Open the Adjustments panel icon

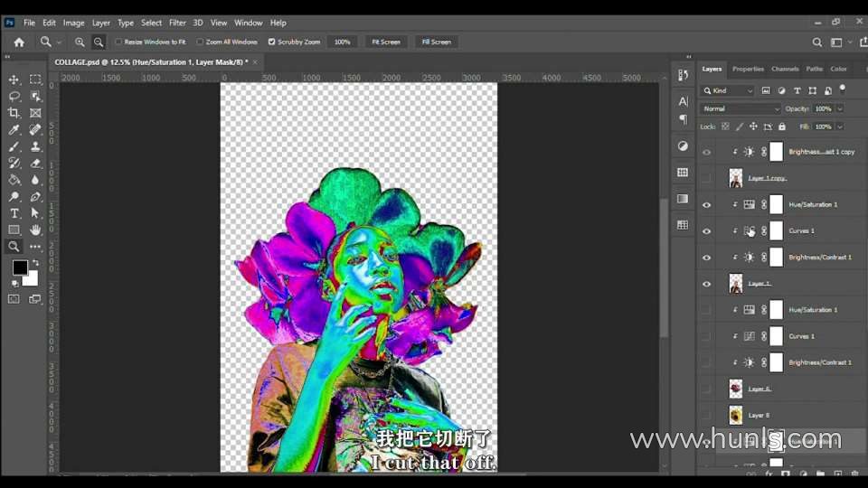(x=683, y=145)
